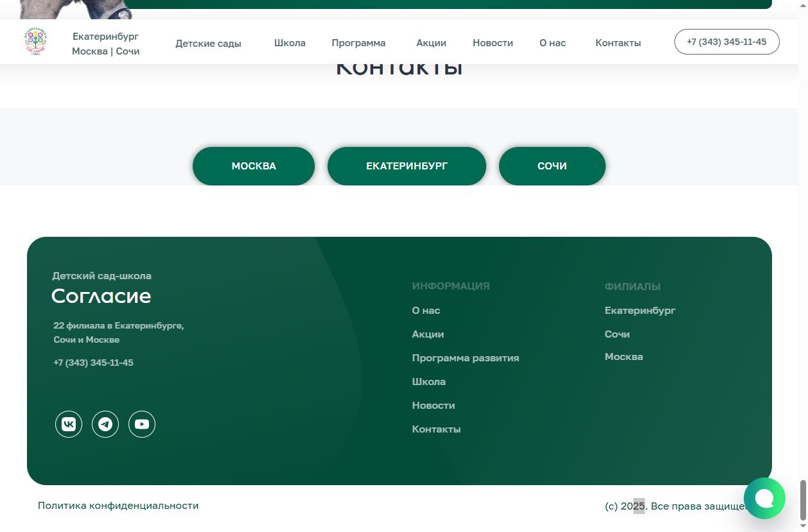
Task: Select the ЕКАТЕРИНБУРГ contacts button
Action: [407, 166]
